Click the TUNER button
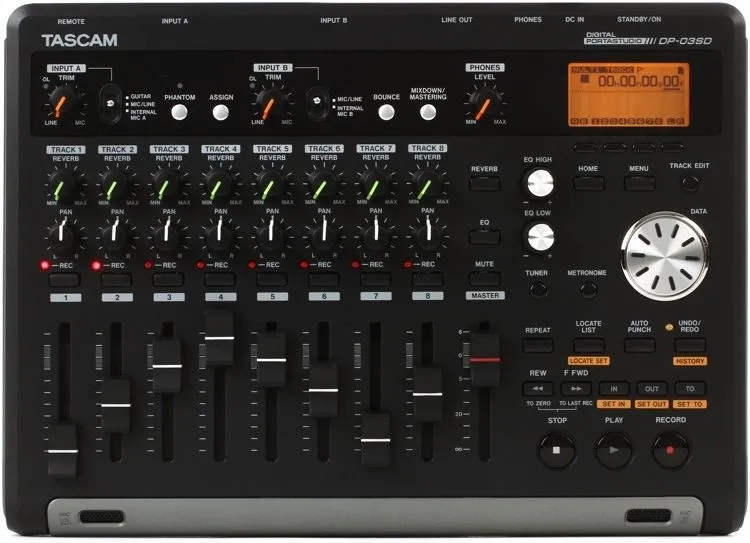 click(x=538, y=289)
